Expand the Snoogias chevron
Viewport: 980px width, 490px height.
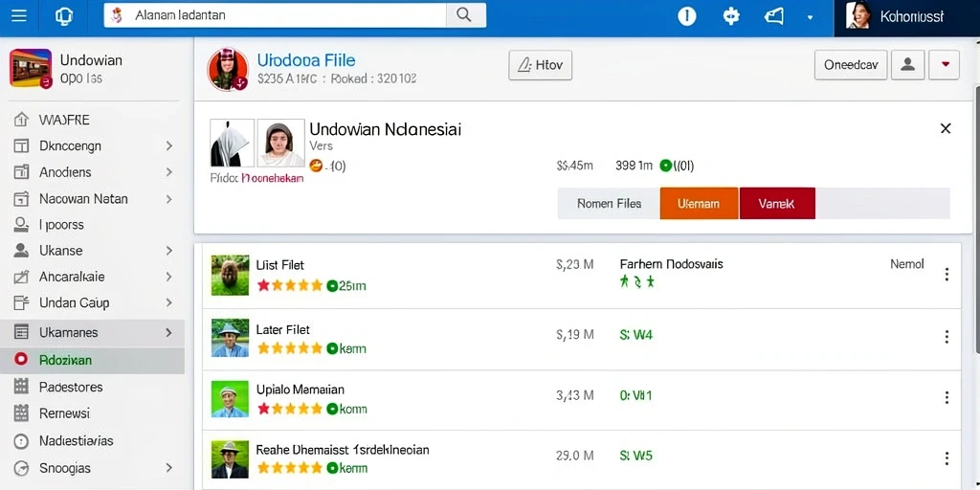point(168,468)
